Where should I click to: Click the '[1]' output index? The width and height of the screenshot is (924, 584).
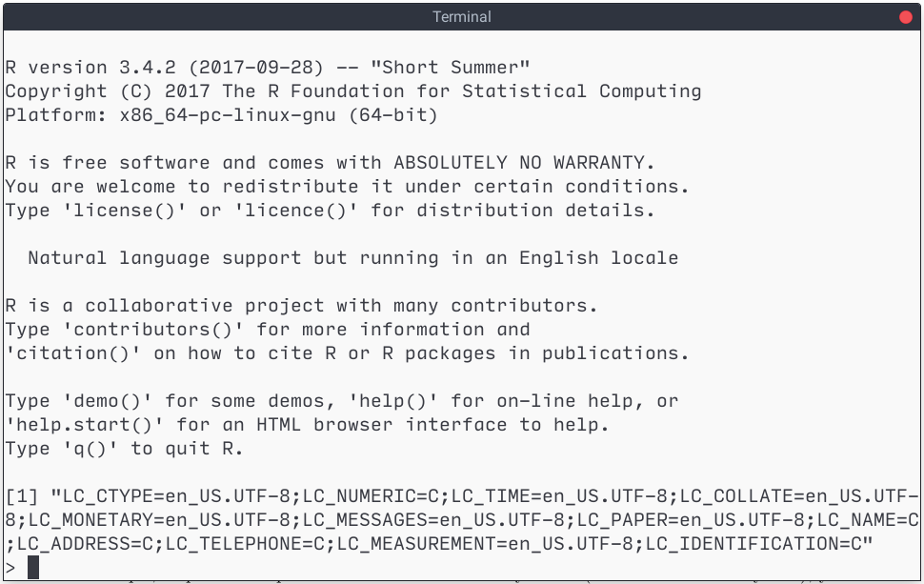tap(22, 496)
